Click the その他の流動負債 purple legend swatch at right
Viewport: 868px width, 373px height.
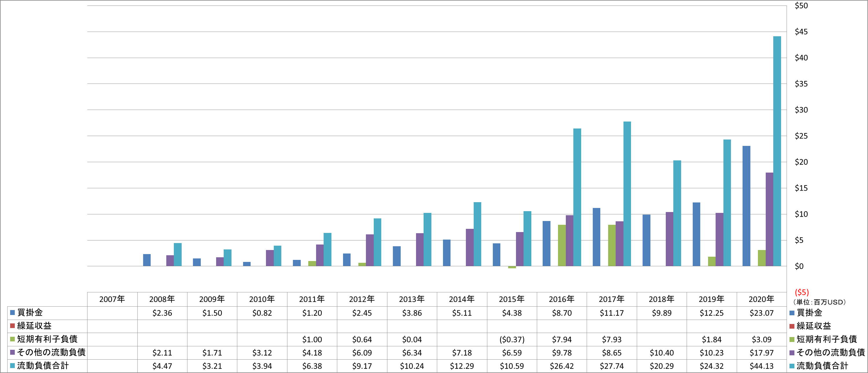[792, 353]
